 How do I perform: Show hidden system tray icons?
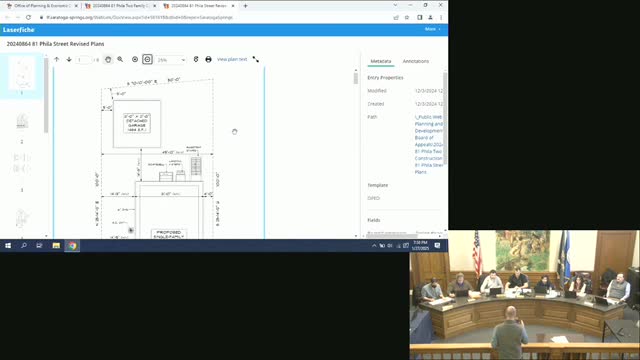click(x=374, y=245)
